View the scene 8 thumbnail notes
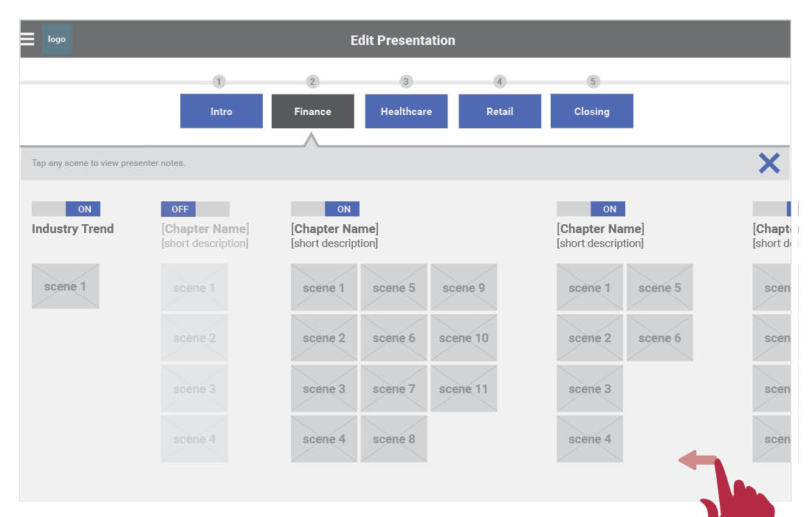 pyautogui.click(x=393, y=439)
